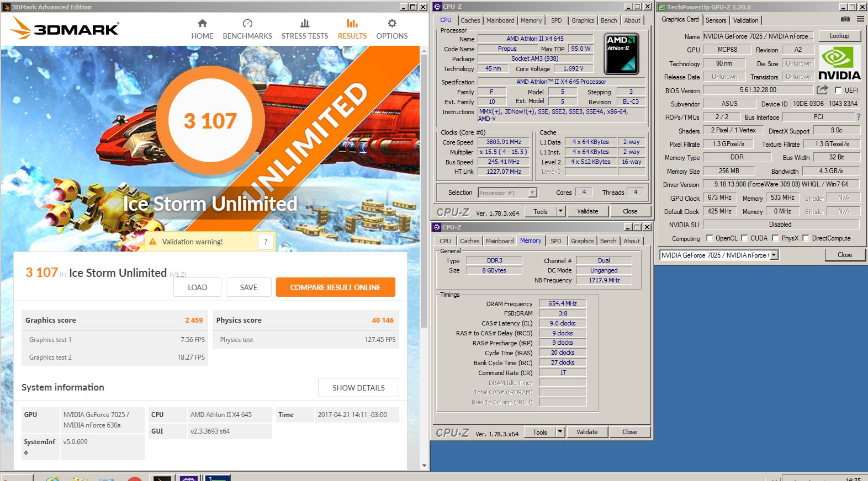The image size is (868, 481).
Task: Go to 3DMark Home
Action: (202, 29)
